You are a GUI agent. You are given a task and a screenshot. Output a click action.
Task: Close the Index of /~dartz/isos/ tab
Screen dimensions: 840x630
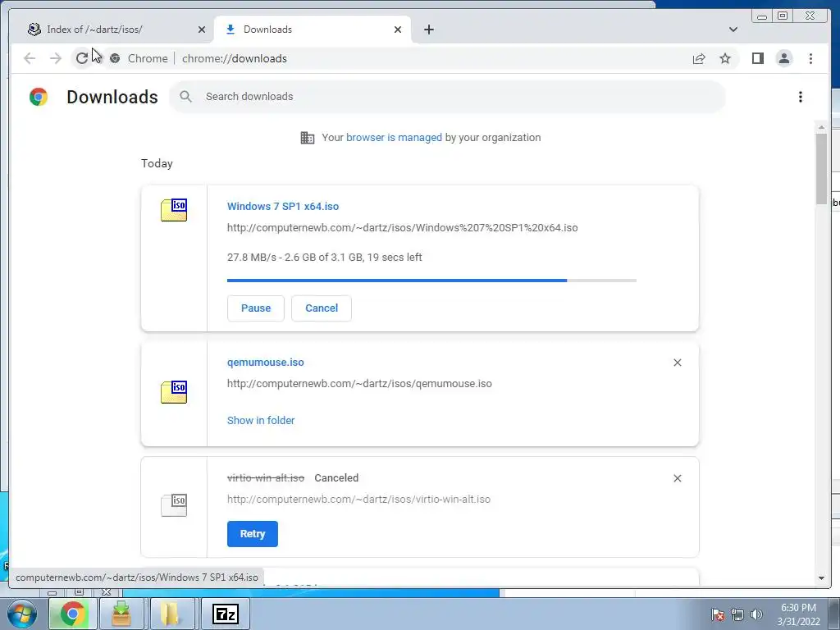click(202, 30)
